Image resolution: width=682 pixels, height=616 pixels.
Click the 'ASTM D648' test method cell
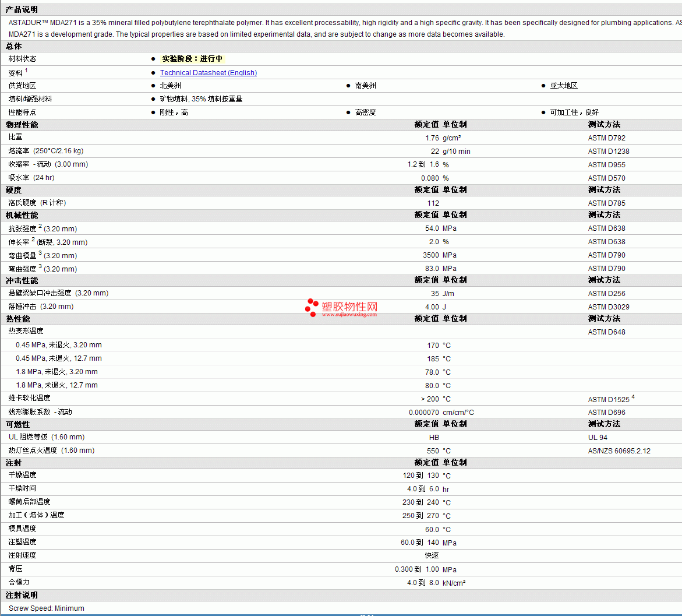tap(606, 332)
